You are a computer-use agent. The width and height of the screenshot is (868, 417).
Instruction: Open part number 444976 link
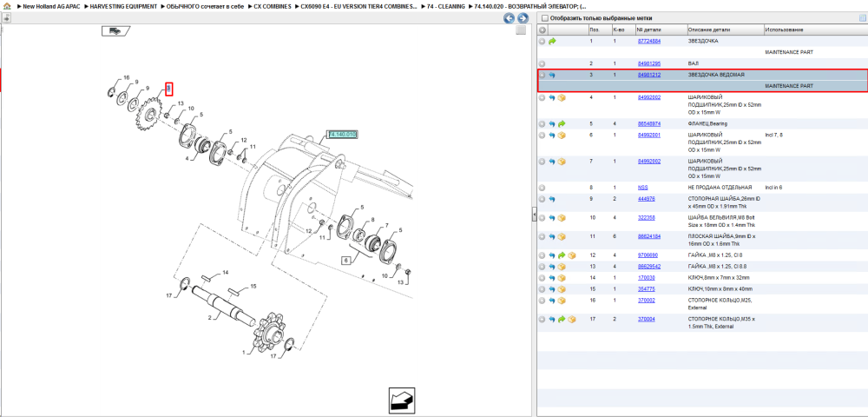click(646, 199)
